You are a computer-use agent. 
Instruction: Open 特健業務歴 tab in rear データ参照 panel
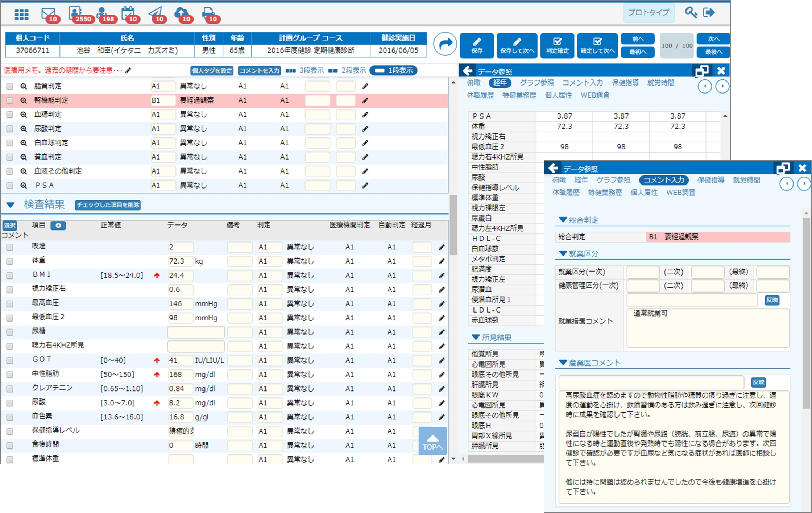[519, 95]
